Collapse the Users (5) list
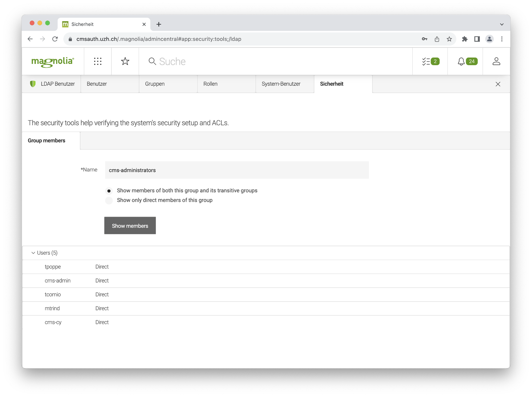This screenshot has width=532, height=397. [x=33, y=253]
